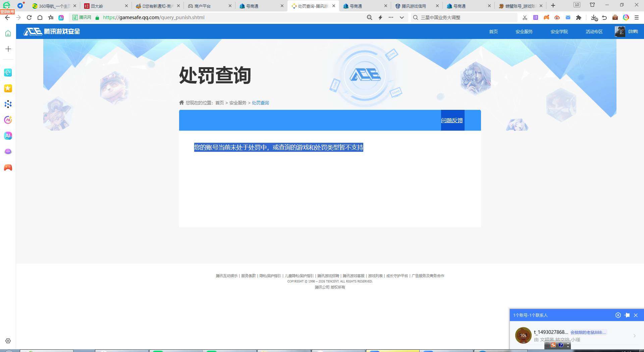
Task: Open the tab list showing count 10
Action: 577,5
